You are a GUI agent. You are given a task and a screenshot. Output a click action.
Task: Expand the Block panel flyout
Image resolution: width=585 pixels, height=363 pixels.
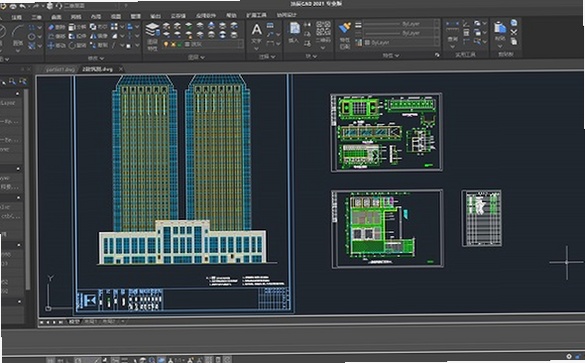[x=311, y=56]
